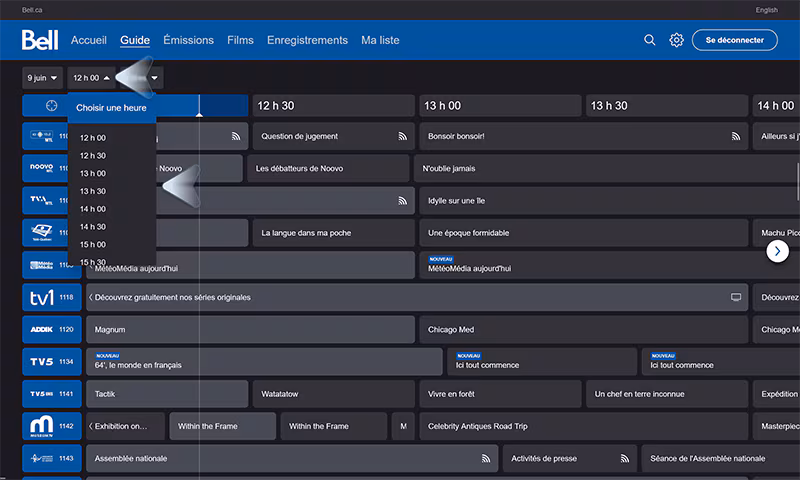The width and height of the screenshot is (800, 480).
Task: Open Chicago Med program at 13 h 00
Action: click(x=584, y=330)
